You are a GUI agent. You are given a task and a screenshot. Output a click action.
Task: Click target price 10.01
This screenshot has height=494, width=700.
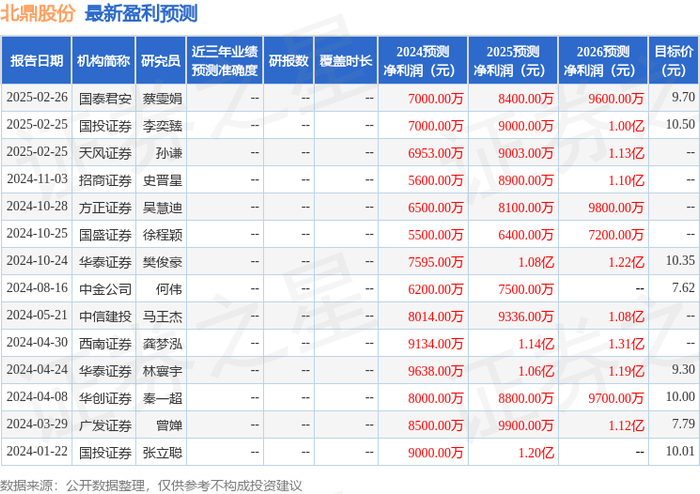click(680, 451)
